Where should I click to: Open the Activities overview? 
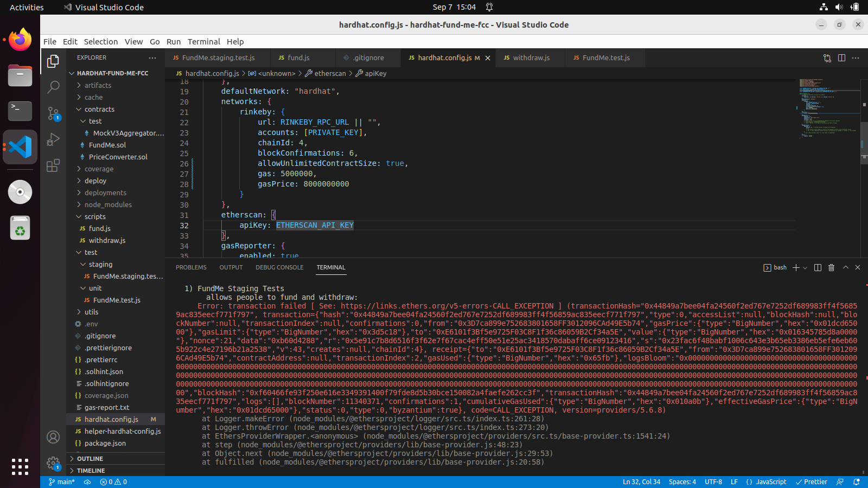click(x=27, y=7)
